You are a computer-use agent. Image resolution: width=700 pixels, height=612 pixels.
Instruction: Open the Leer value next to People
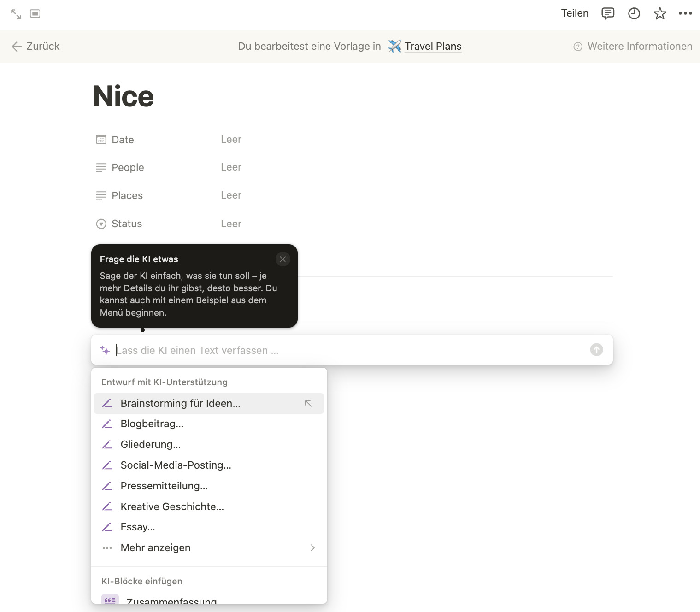point(231,167)
